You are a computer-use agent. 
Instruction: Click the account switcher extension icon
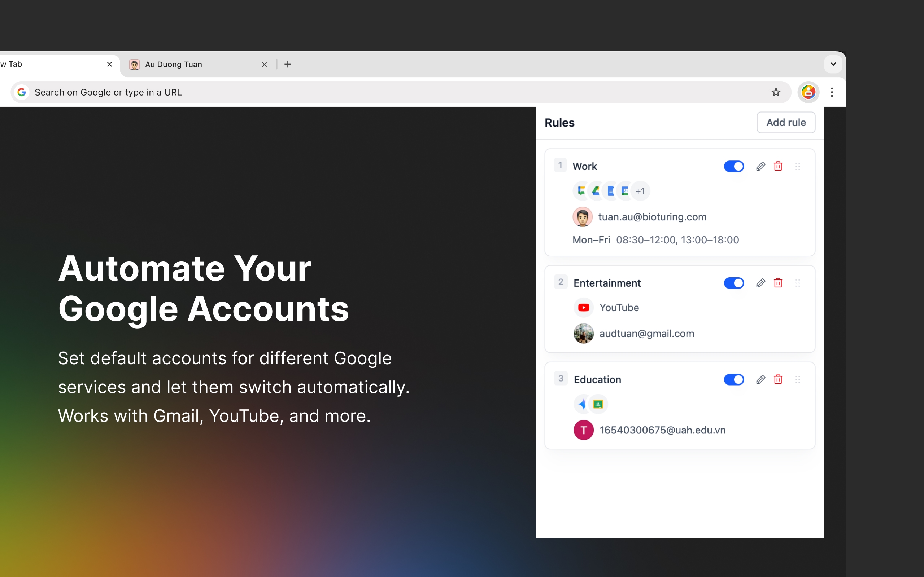point(808,92)
